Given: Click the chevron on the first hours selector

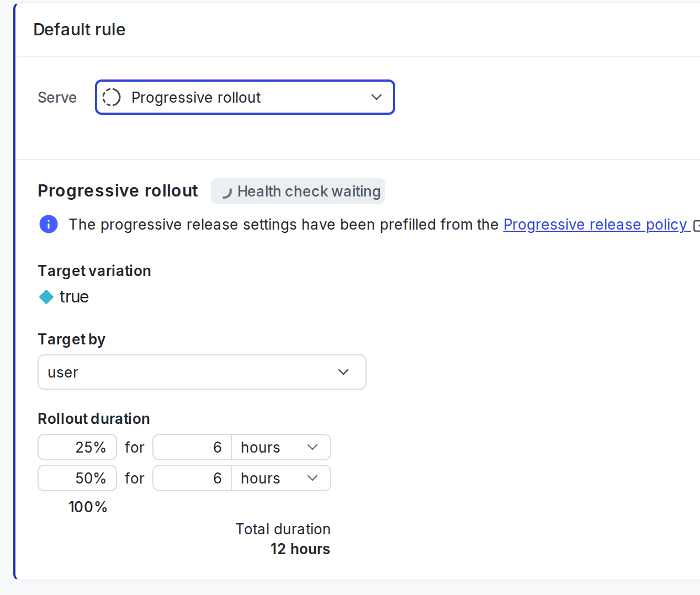Looking at the screenshot, I should [312, 447].
